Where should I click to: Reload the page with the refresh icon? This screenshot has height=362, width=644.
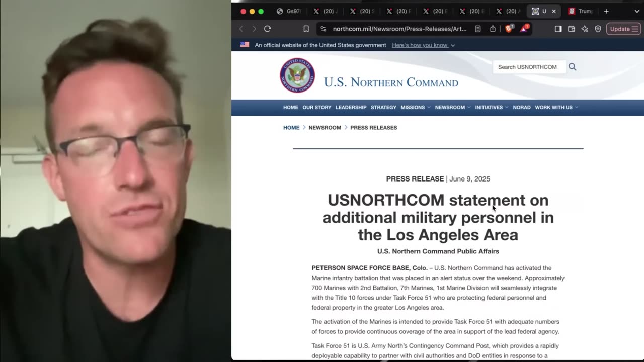coord(267,29)
